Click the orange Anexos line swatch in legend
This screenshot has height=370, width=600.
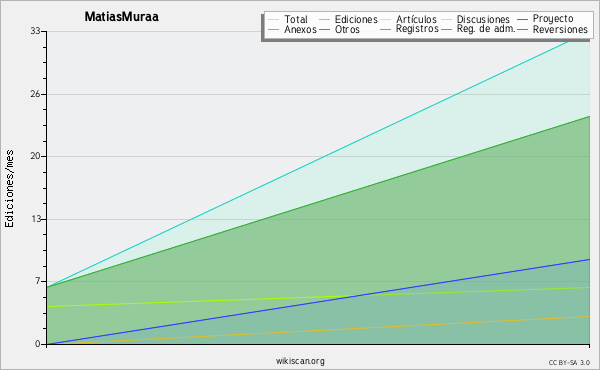pos(274,29)
